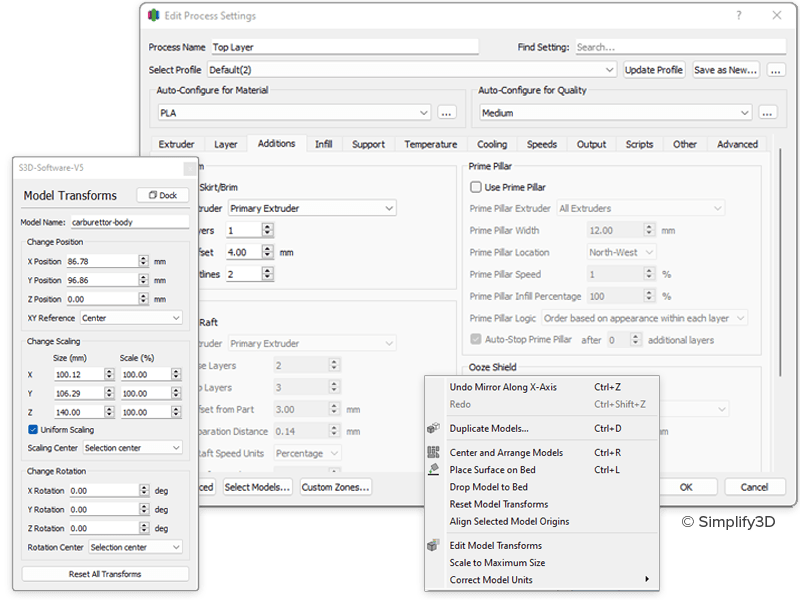Switch to the Cooling tab

click(492, 144)
